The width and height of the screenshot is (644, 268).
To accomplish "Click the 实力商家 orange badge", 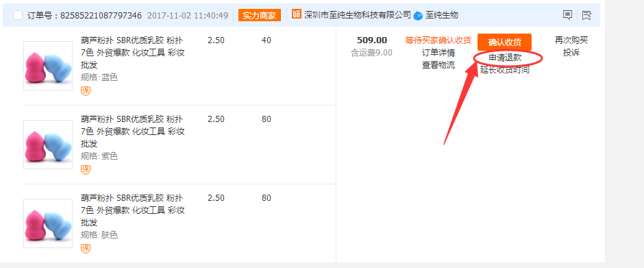I will coord(259,16).
